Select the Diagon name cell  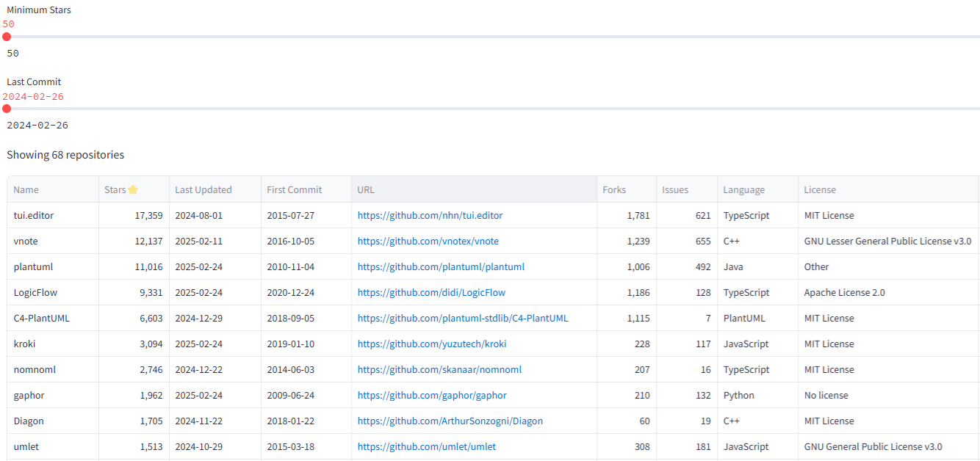click(x=53, y=421)
